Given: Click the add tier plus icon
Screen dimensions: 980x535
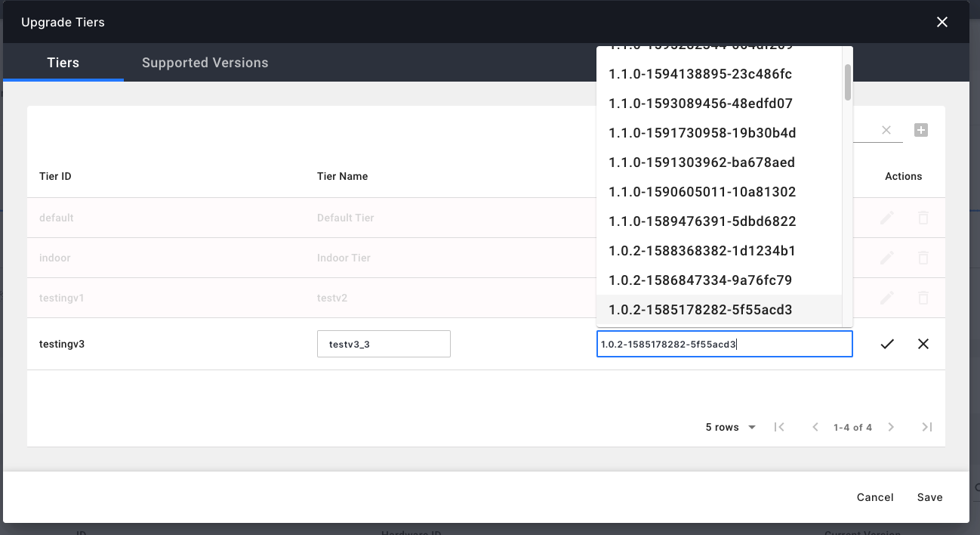Looking at the screenshot, I should (x=920, y=131).
